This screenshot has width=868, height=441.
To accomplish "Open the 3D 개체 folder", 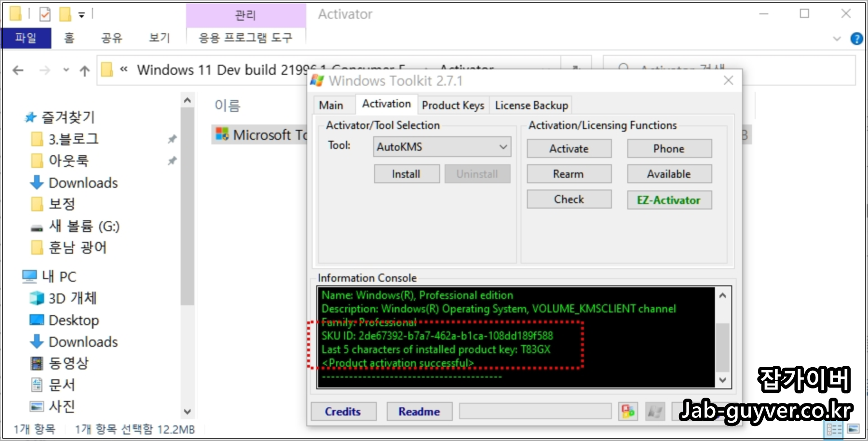I will coord(63,298).
